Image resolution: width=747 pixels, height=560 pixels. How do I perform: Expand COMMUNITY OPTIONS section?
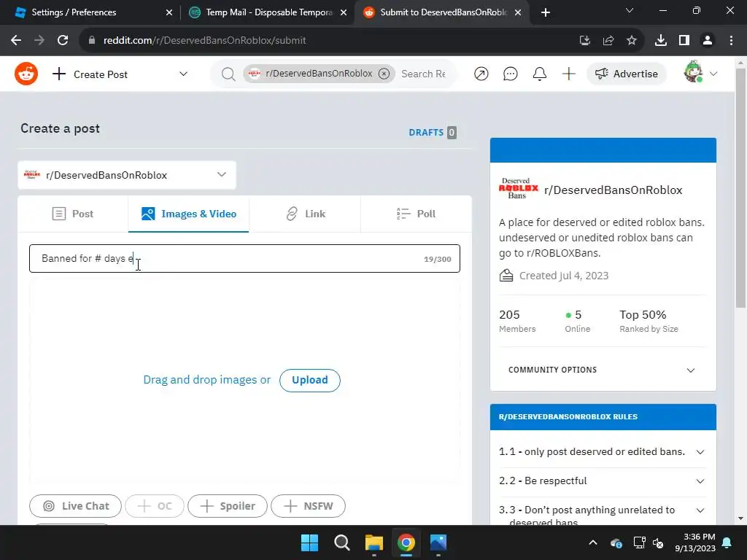click(x=603, y=370)
